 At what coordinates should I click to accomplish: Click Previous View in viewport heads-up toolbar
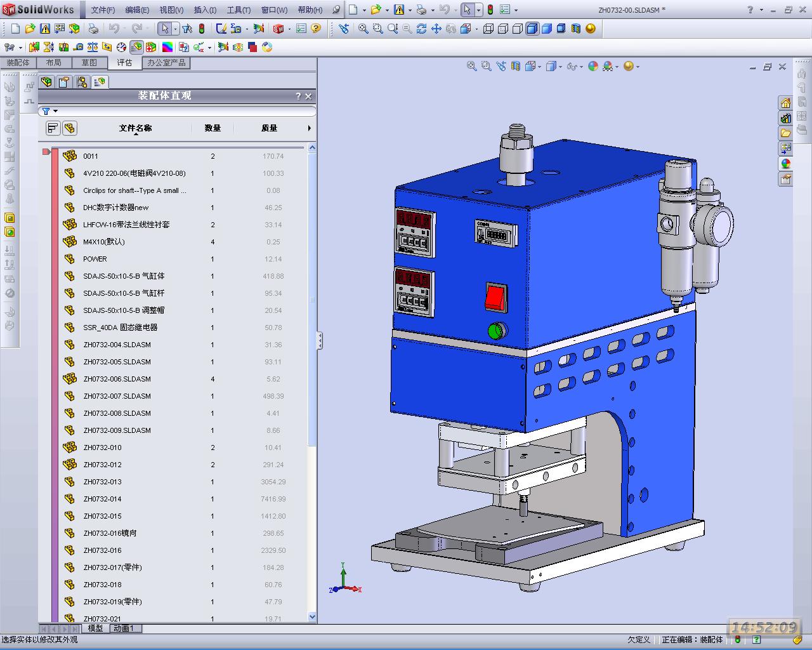point(501,66)
